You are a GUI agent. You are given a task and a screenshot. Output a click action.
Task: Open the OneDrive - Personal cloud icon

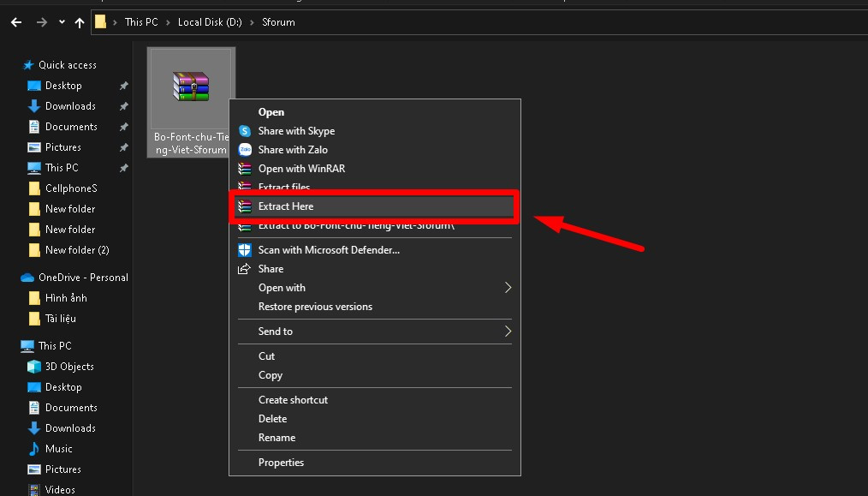27,278
